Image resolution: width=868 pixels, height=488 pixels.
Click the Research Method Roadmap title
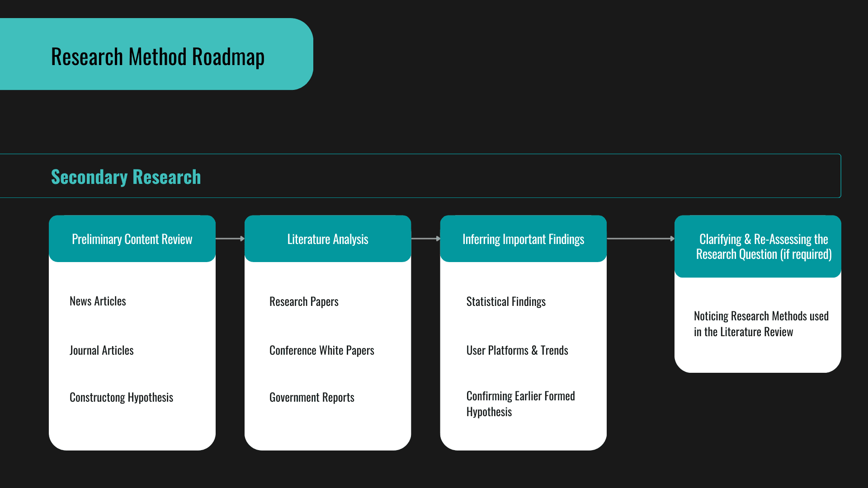click(x=157, y=57)
